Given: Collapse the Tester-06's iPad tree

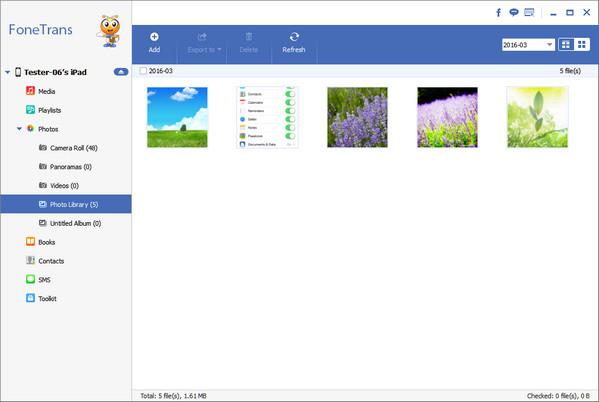Looking at the screenshot, I should 7,72.
